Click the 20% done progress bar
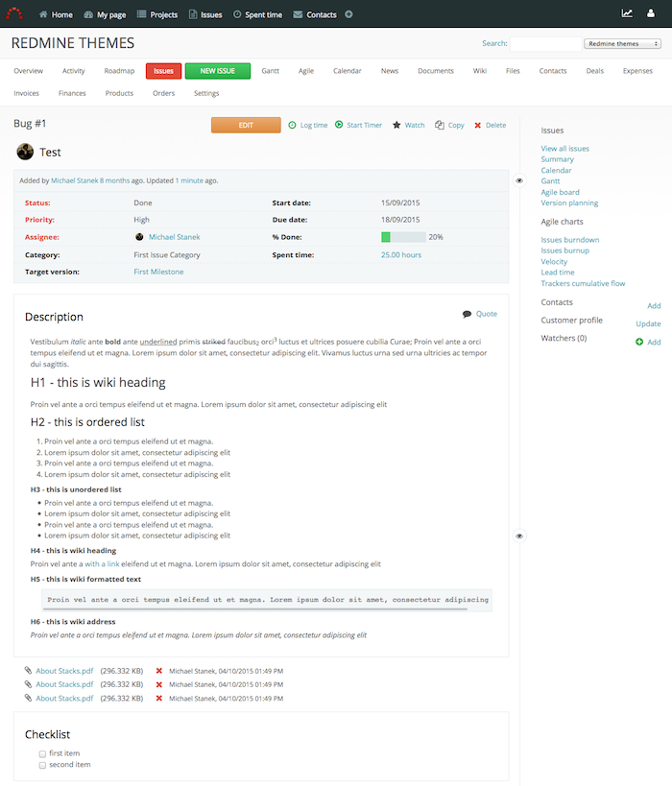This screenshot has height=786, width=672. click(x=403, y=237)
